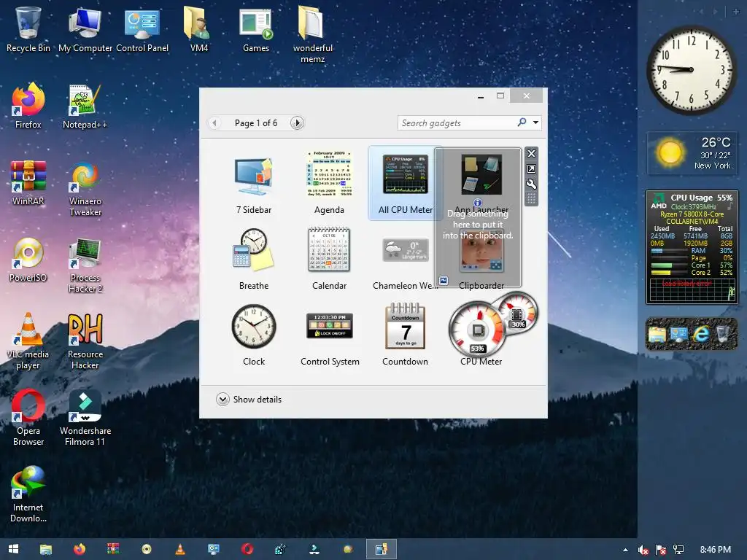
Task: Select the Countdown gadget
Action: pyautogui.click(x=405, y=335)
